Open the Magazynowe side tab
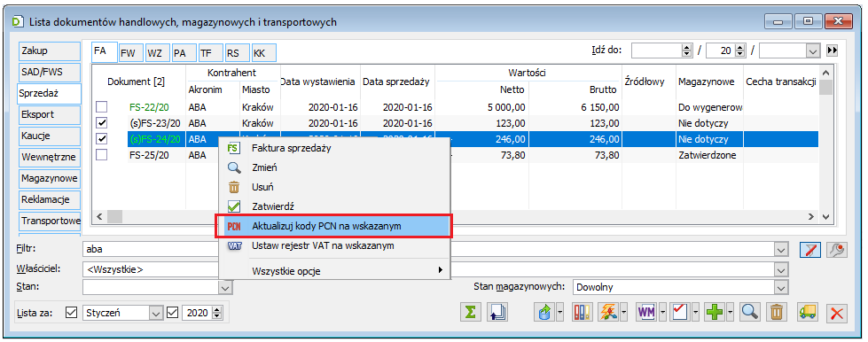Screen dimensions: 868x342 point(50,179)
